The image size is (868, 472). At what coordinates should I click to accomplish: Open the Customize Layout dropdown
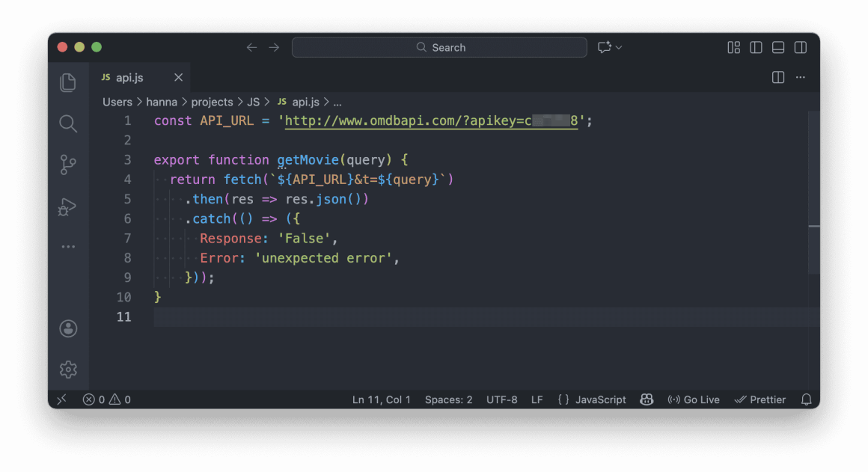(733, 46)
